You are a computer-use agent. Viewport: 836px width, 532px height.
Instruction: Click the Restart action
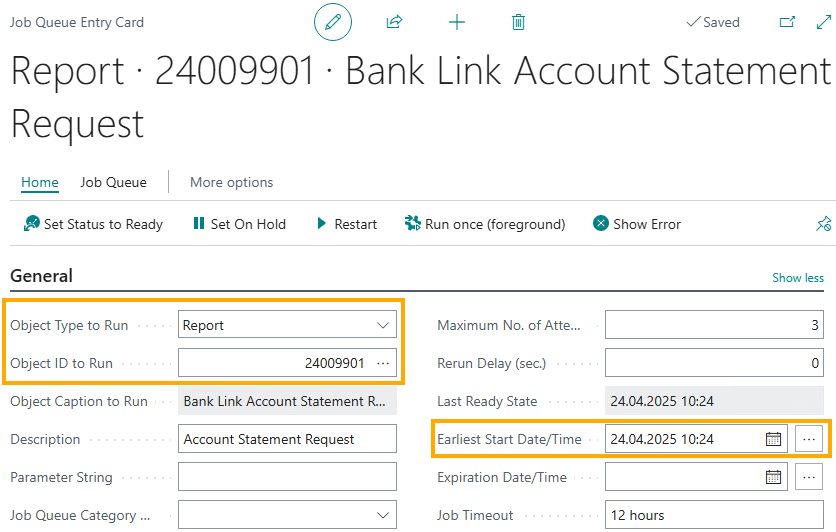click(347, 224)
